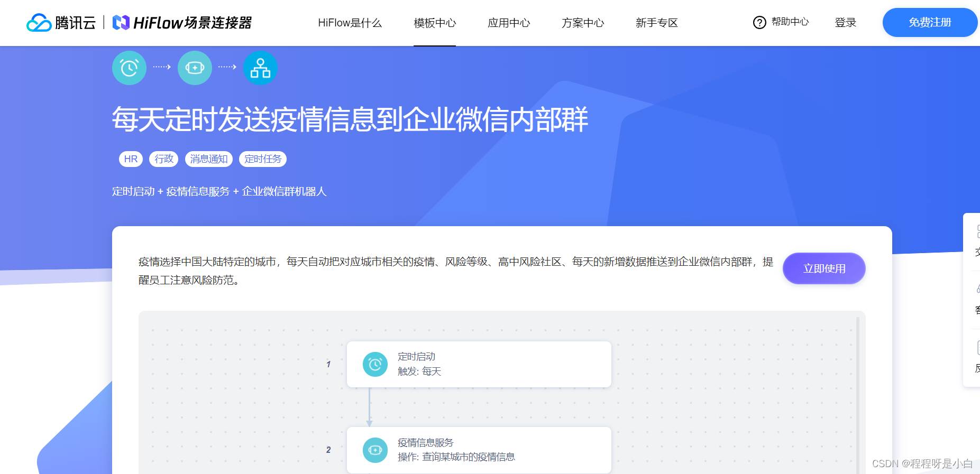Click the subtitle 定时启动 + 疫情信息服务 + 企业微信群机器人
The height and width of the screenshot is (474, 980).
click(x=219, y=191)
